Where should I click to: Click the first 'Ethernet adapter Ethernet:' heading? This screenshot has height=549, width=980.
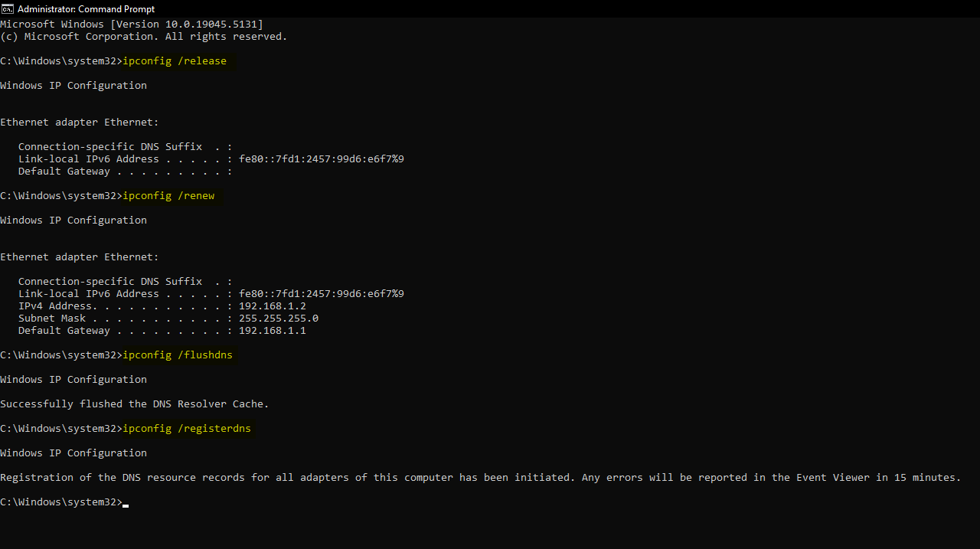point(80,123)
